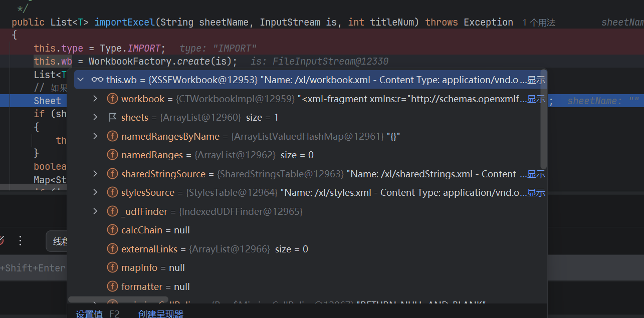Select the calcChain = null row
Viewport: 644px width, 318px height.
[306, 230]
